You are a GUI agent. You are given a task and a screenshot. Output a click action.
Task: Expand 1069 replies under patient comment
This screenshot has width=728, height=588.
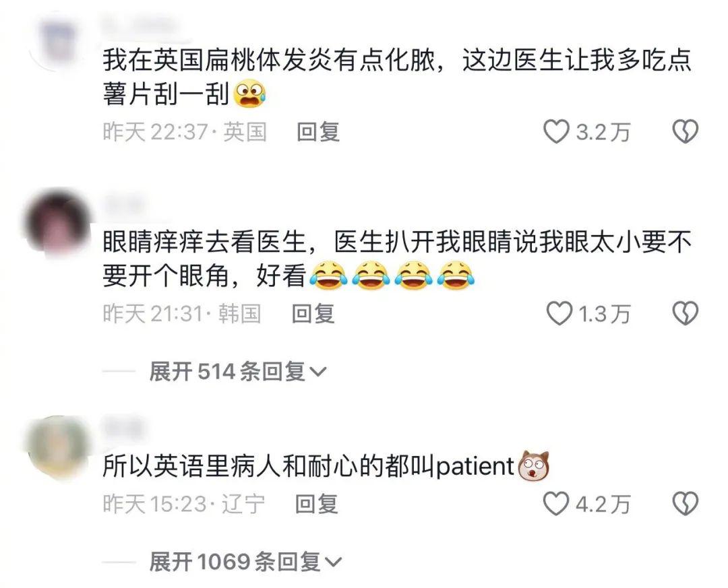tap(245, 562)
